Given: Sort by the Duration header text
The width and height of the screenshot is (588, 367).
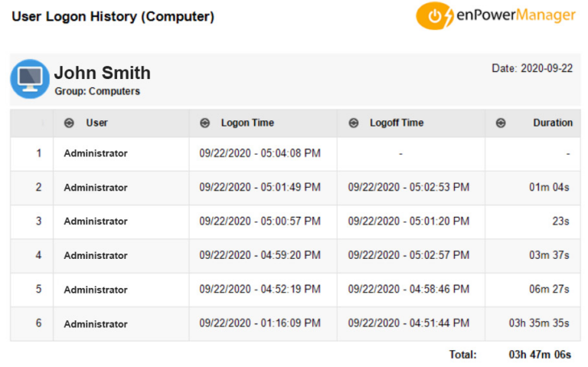Looking at the screenshot, I should tap(553, 123).
